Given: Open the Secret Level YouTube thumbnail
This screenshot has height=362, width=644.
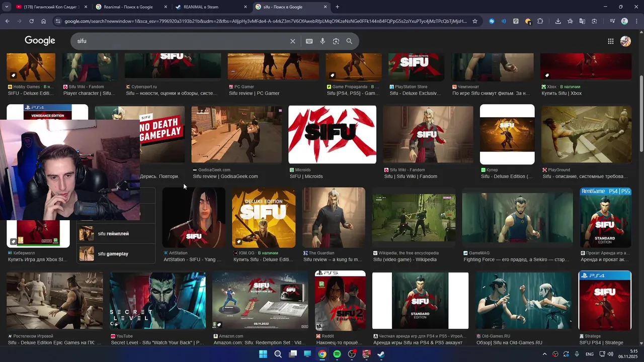Looking at the screenshot, I should click(x=157, y=301).
